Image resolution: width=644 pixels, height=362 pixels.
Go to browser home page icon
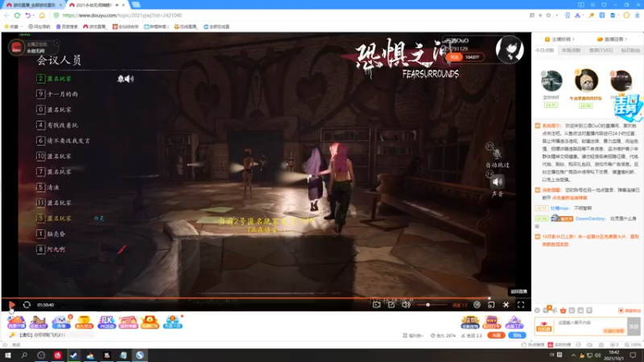pyautogui.click(x=42, y=15)
